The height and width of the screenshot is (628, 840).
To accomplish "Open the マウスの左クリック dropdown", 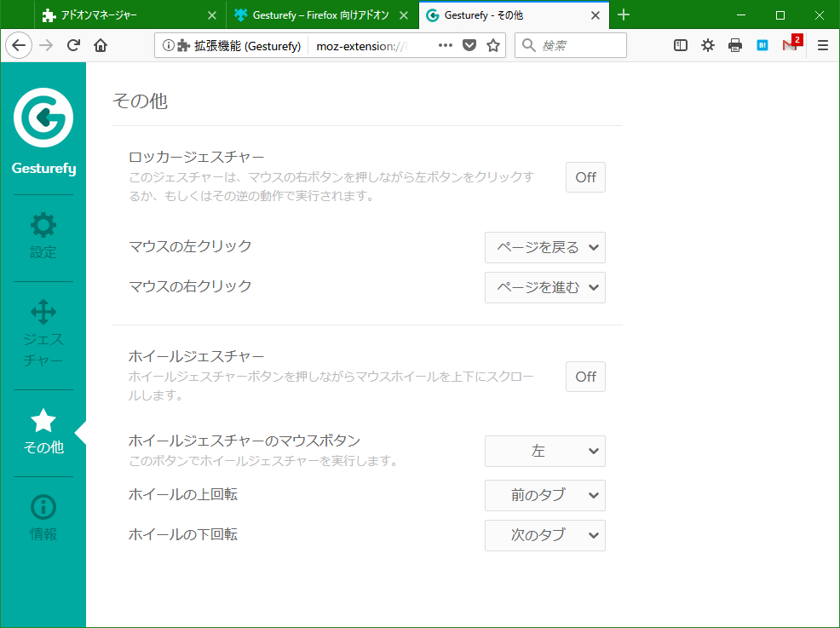I will point(545,248).
